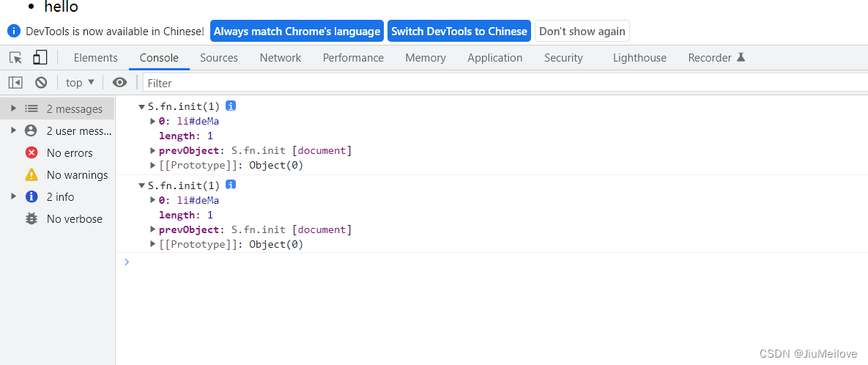Clear the console with the ban icon
This screenshot has width=868, height=365.
tap(41, 83)
